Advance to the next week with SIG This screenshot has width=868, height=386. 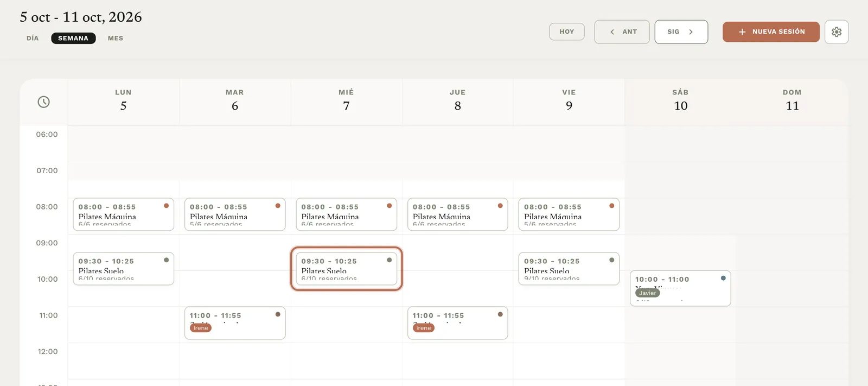pos(681,32)
